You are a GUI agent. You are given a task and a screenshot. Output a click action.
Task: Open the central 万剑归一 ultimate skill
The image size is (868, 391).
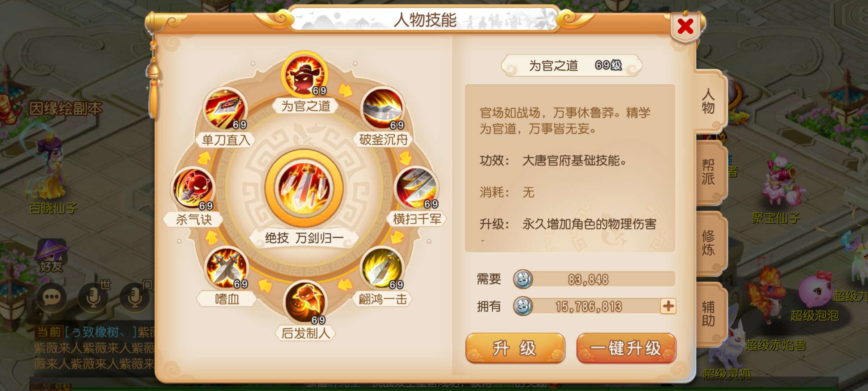pyautogui.click(x=304, y=188)
